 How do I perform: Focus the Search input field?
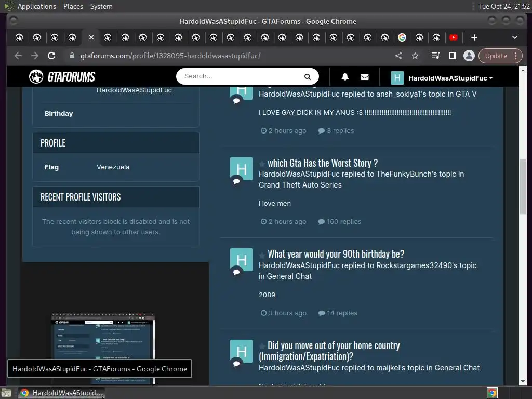(242, 76)
